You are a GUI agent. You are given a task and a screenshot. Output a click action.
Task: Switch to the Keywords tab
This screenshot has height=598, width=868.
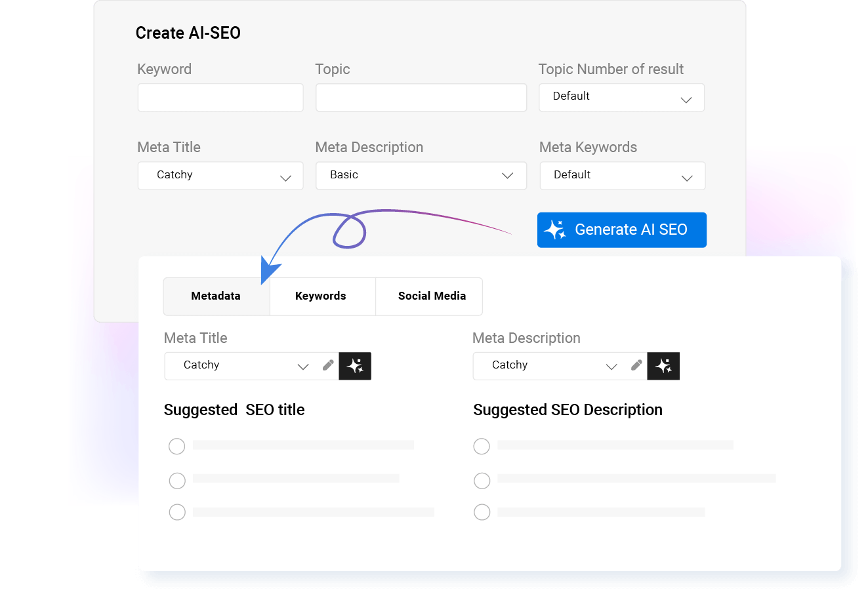coord(321,296)
